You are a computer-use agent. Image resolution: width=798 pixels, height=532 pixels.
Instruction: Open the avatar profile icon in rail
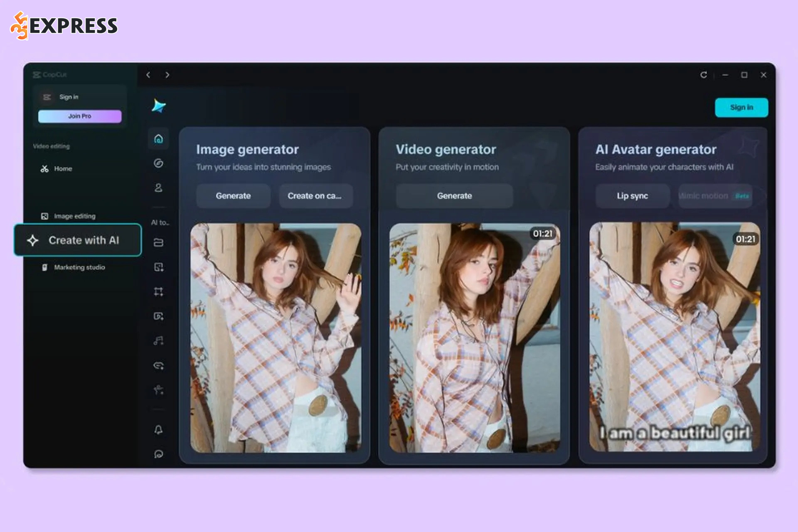click(x=158, y=188)
